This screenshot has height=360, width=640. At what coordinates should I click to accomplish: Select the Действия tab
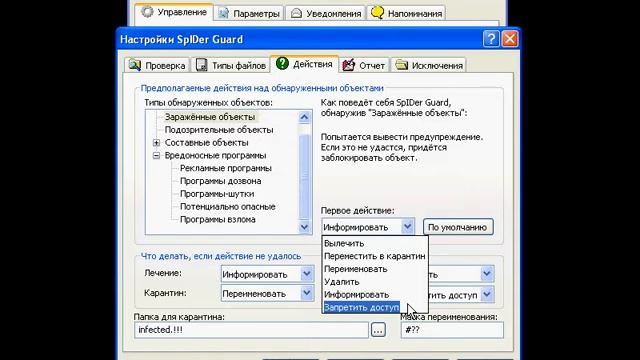click(x=304, y=64)
